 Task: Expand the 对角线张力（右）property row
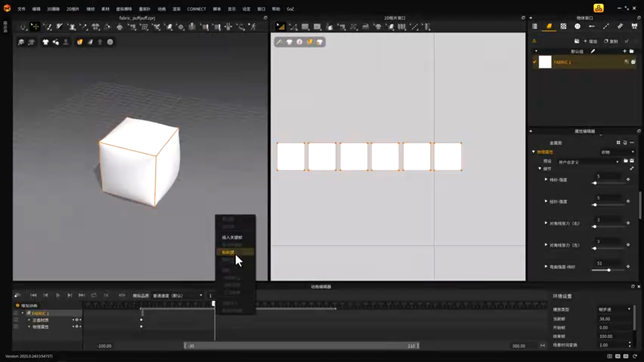coord(546,223)
